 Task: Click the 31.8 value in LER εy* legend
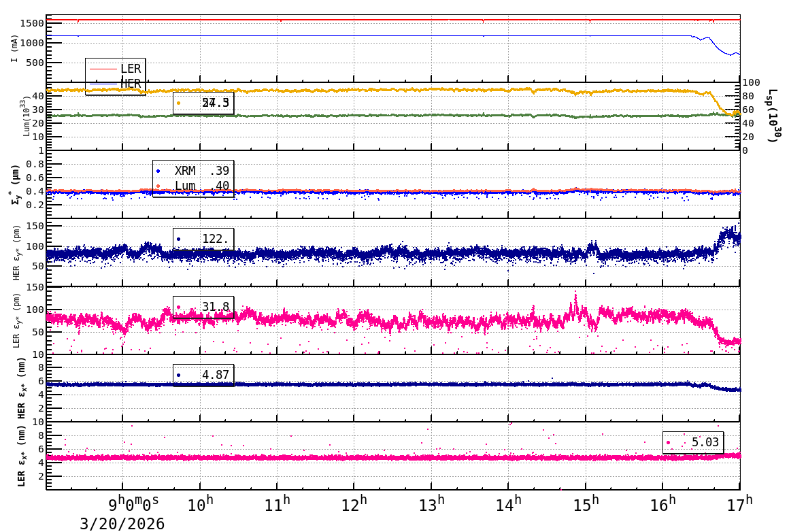[x=216, y=307]
